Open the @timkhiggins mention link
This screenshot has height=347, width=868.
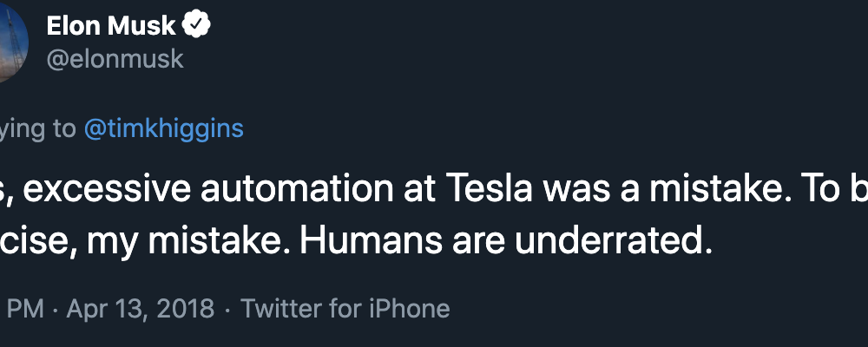pos(164,128)
